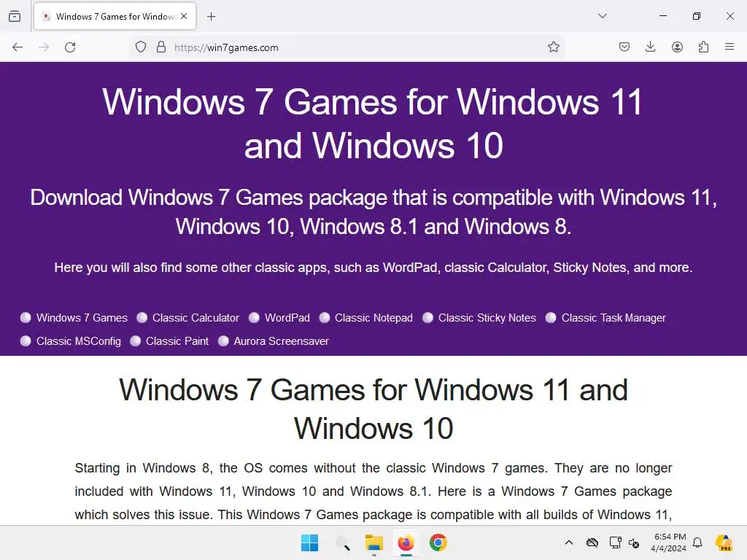Go back one page

pos(18,47)
